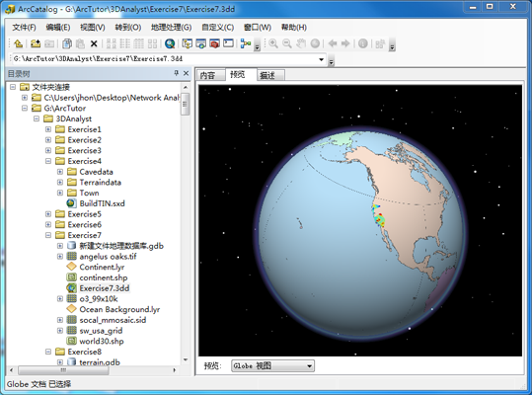Select the Zoom Out tool

(x=287, y=43)
